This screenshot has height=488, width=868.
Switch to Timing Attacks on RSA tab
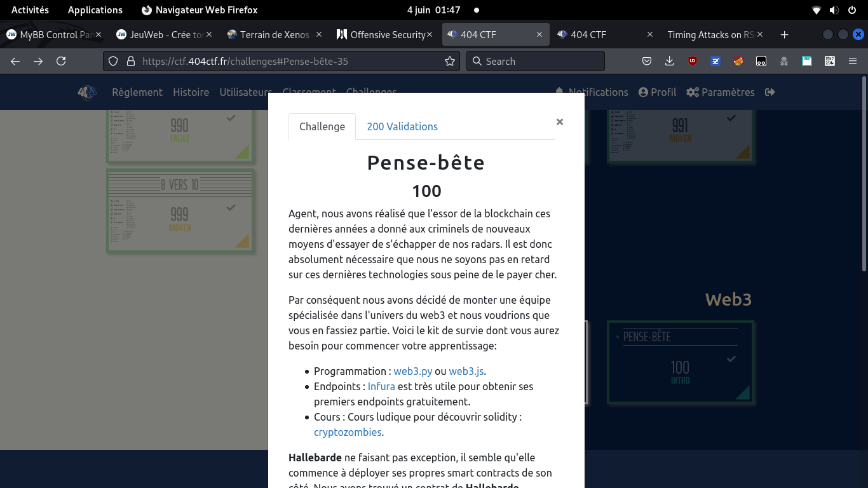pos(715,34)
